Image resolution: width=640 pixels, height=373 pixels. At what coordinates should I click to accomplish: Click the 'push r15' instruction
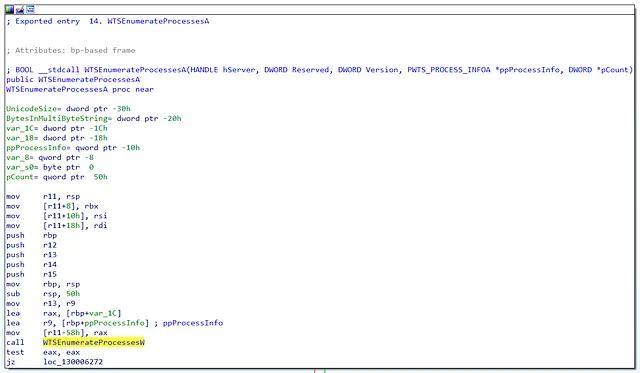point(31,274)
